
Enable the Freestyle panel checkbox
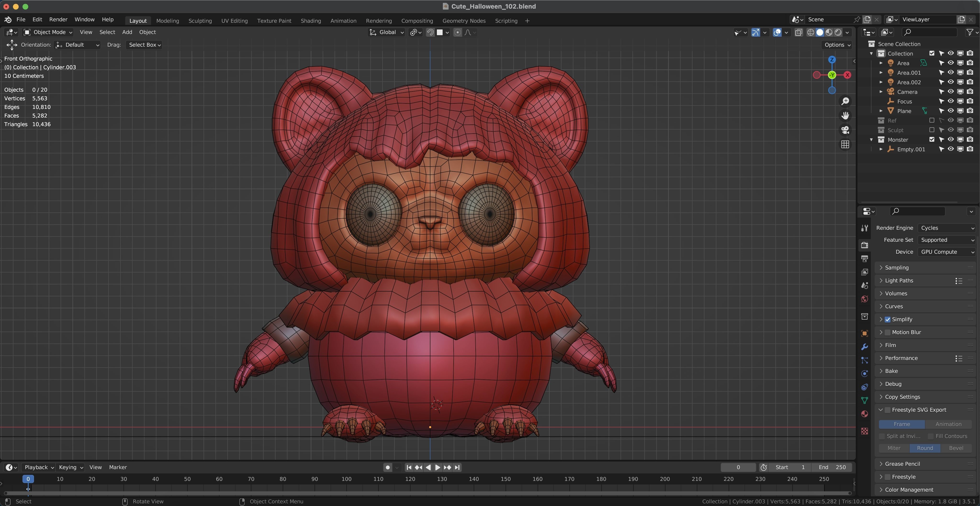tap(888, 477)
